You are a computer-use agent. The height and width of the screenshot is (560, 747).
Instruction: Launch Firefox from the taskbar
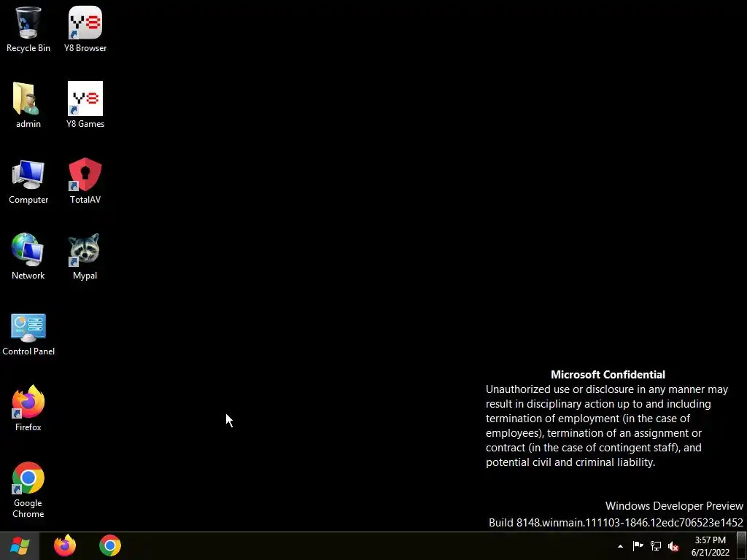coord(65,545)
